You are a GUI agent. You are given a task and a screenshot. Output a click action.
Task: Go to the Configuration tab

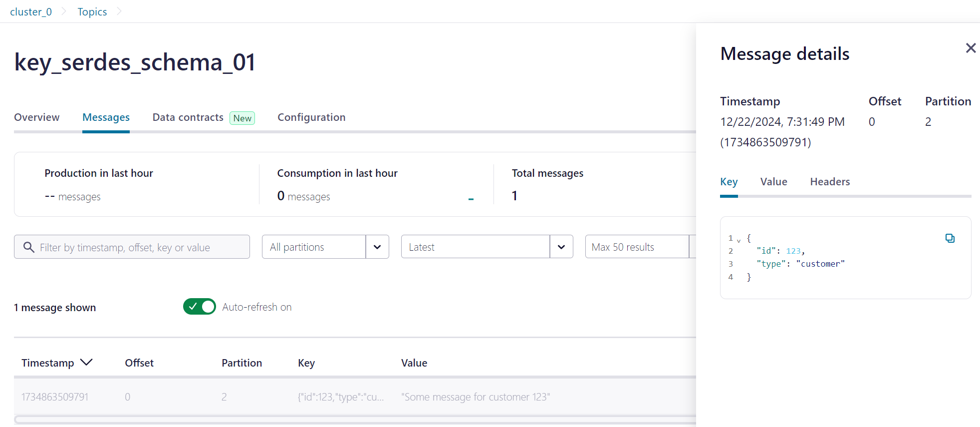tap(311, 117)
